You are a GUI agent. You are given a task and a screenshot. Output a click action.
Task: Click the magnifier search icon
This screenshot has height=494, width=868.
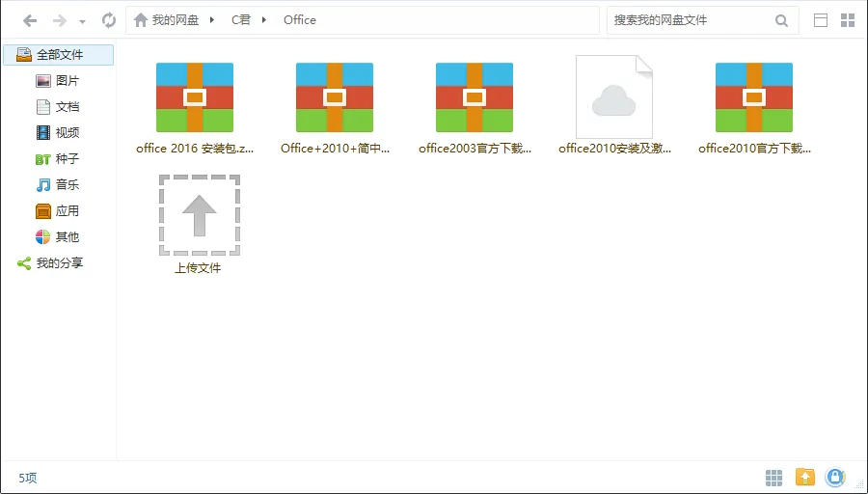pos(781,21)
